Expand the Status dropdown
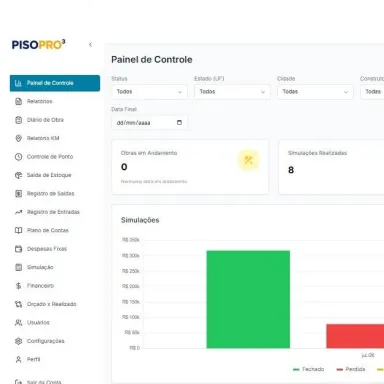 click(149, 92)
